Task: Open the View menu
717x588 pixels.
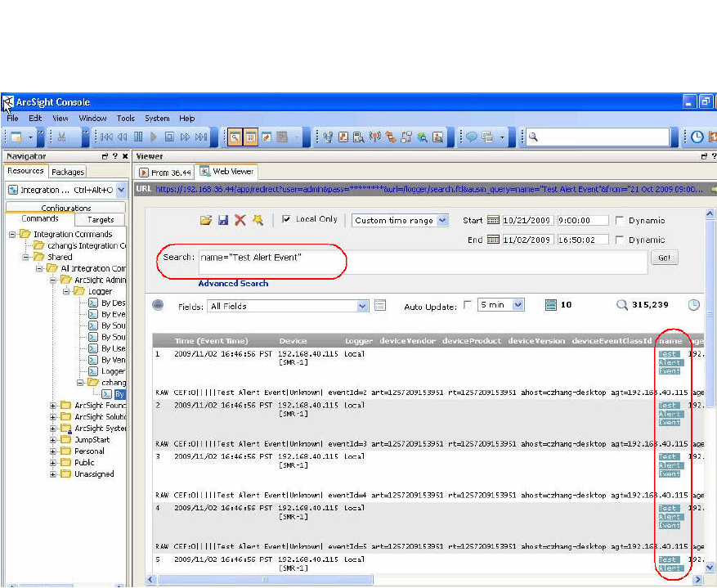Action: [60, 119]
